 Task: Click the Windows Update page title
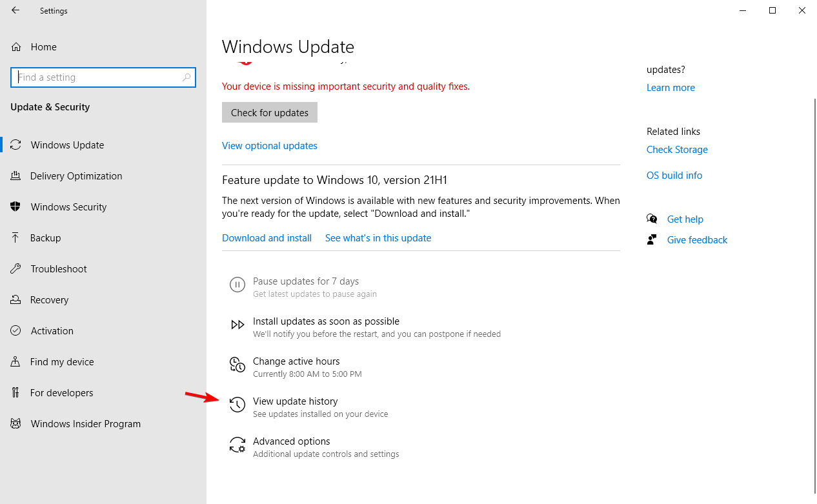(288, 47)
